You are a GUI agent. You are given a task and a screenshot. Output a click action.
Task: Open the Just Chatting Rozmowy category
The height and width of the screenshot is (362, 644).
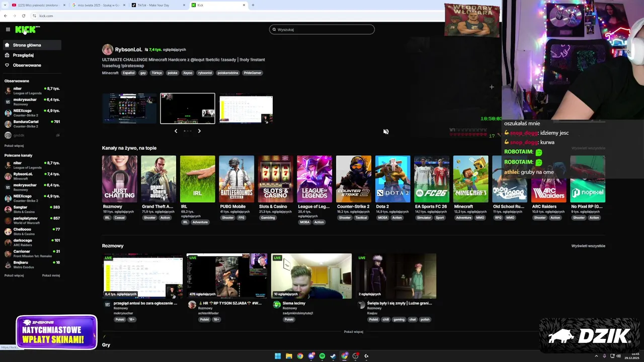point(119,179)
